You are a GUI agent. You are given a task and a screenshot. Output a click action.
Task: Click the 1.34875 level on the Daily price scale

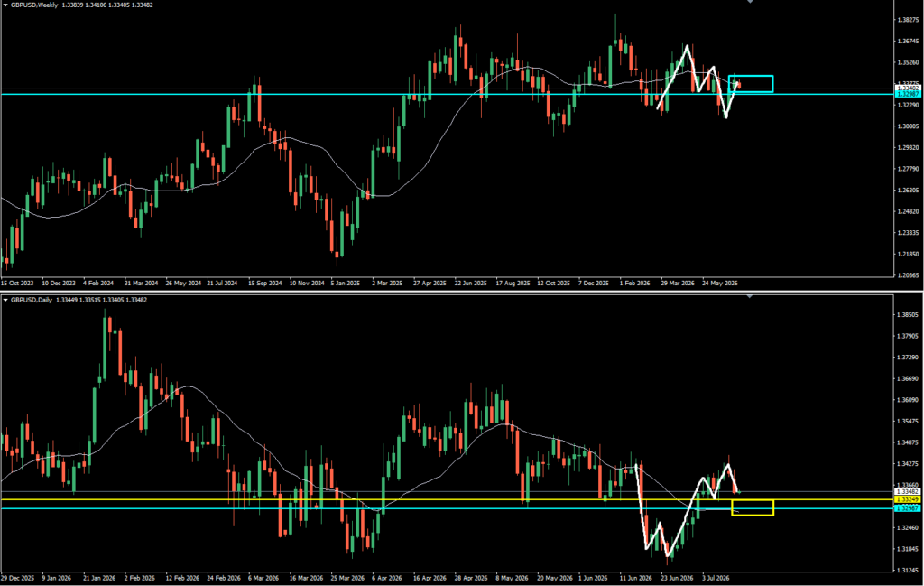[908, 442]
